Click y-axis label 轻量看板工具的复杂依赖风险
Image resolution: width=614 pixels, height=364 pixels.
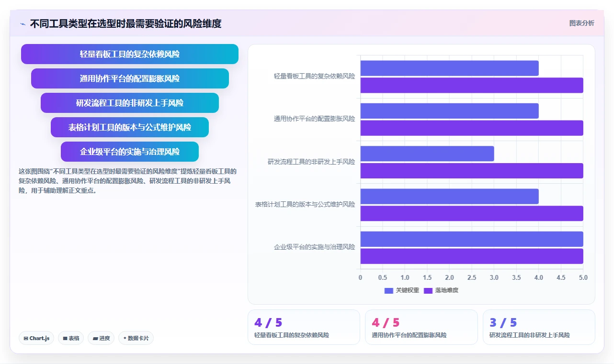tap(314, 76)
